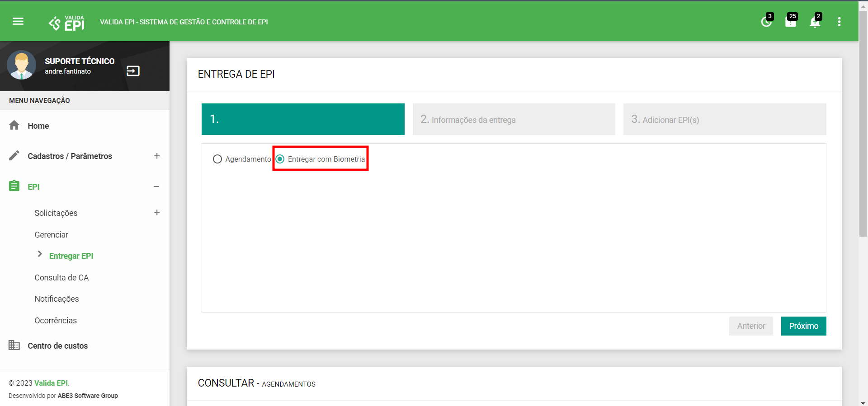Open the alerts icon with badge 25
The height and width of the screenshot is (406, 868).
click(791, 21)
